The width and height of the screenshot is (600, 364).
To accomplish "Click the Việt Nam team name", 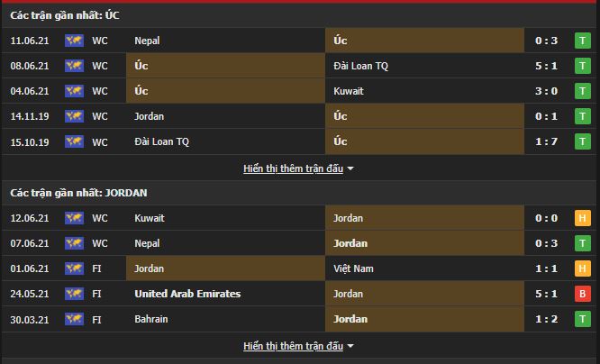I will click(354, 268).
